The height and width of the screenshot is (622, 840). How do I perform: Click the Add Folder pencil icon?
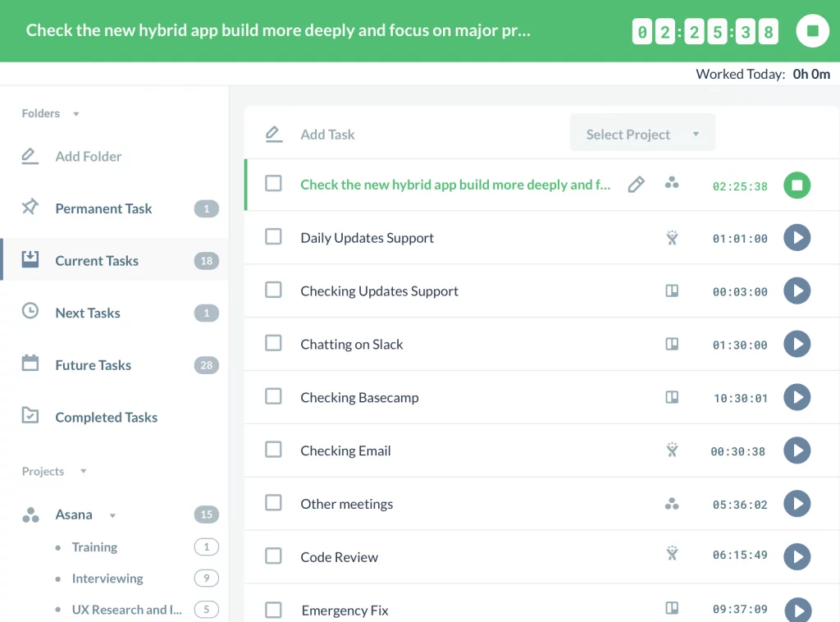pos(30,156)
